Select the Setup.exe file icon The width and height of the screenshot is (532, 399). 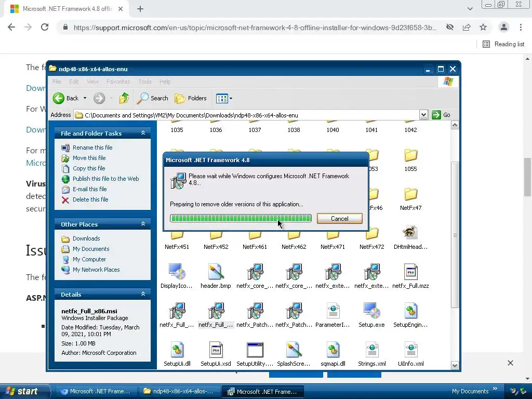point(371,311)
